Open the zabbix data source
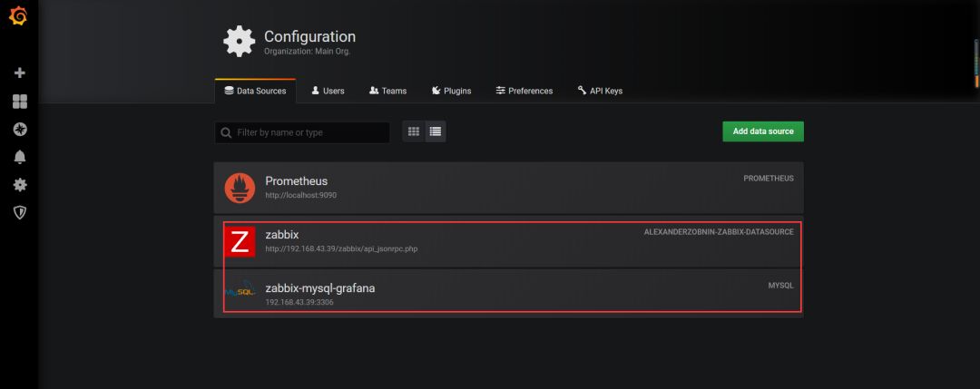 click(509, 241)
